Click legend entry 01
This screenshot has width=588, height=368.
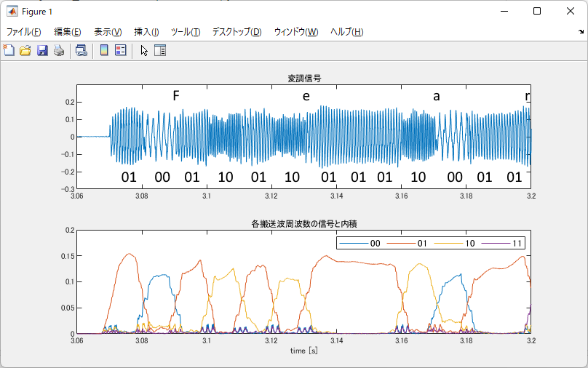click(x=408, y=244)
